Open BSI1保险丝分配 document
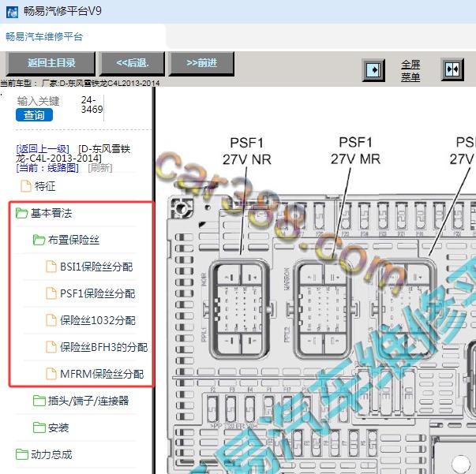Screen dimensions: 476x474 click(x=96, y=267)
